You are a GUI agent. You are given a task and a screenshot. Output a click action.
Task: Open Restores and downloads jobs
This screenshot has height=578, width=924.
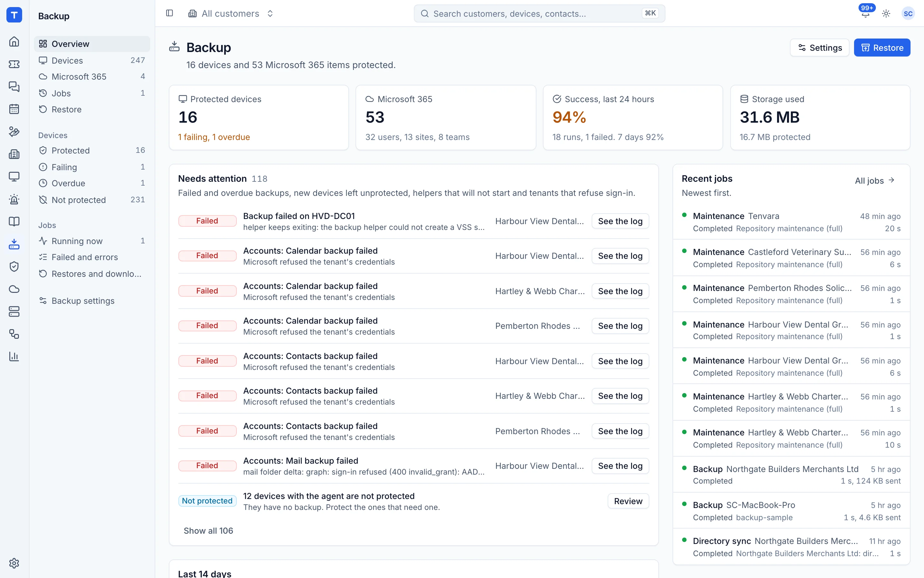[x=92, y=274]
